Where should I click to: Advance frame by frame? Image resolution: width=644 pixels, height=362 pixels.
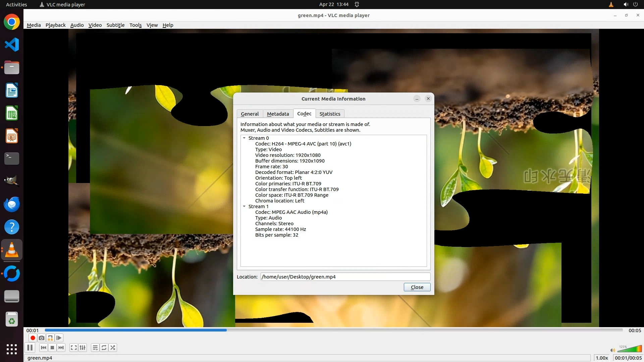pyautogui.click(x=59, y=338)
